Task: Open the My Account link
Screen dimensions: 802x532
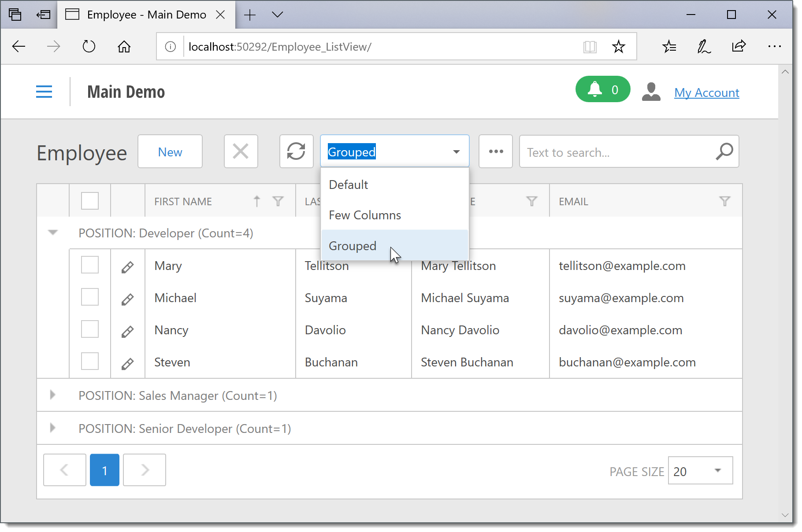Action: click(706, 92)
